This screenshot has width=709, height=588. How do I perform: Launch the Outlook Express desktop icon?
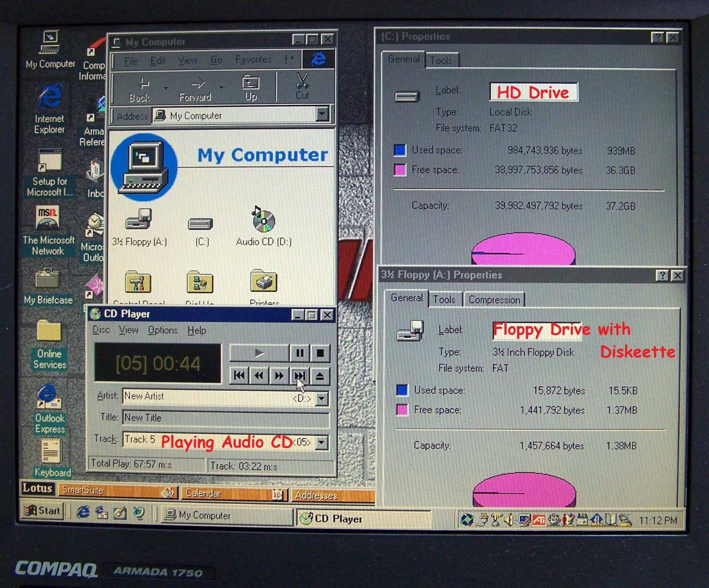pos(49,408)
